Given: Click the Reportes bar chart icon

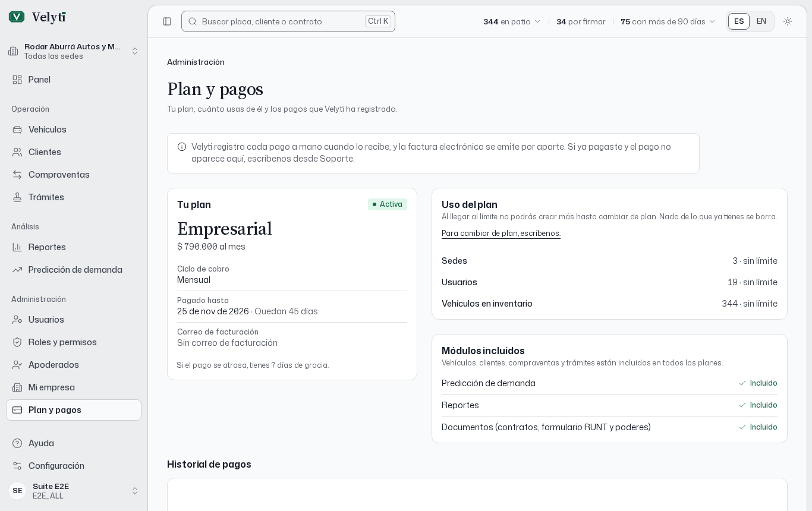Looking at the screenshot, I should pos(17,247).
